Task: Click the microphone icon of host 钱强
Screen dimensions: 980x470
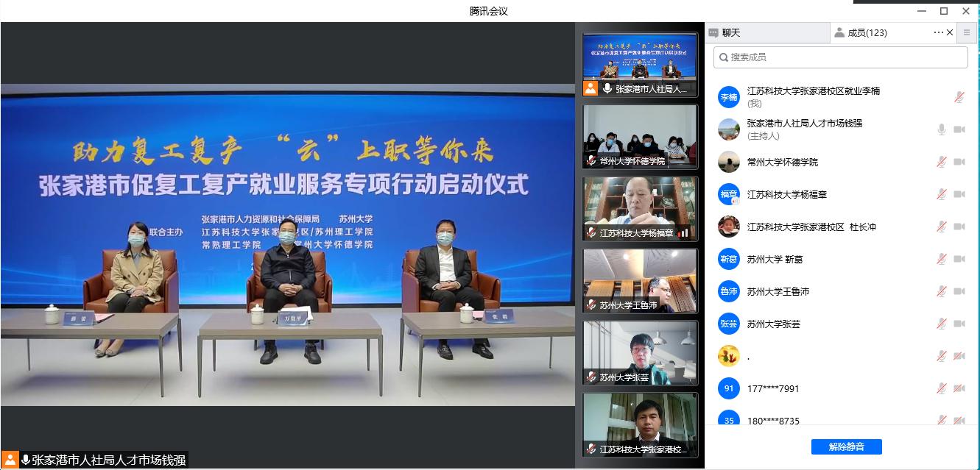Action: (x=941, y=129)
